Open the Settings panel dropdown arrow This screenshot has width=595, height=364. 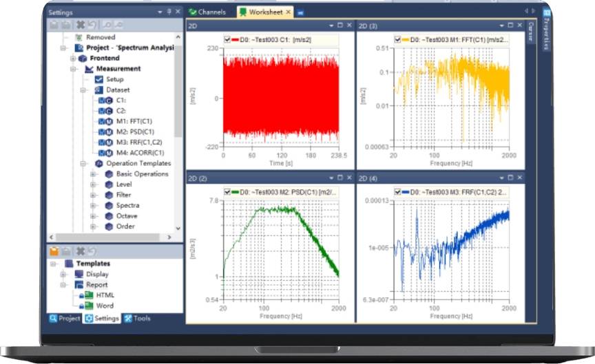(x=160, y=12)
